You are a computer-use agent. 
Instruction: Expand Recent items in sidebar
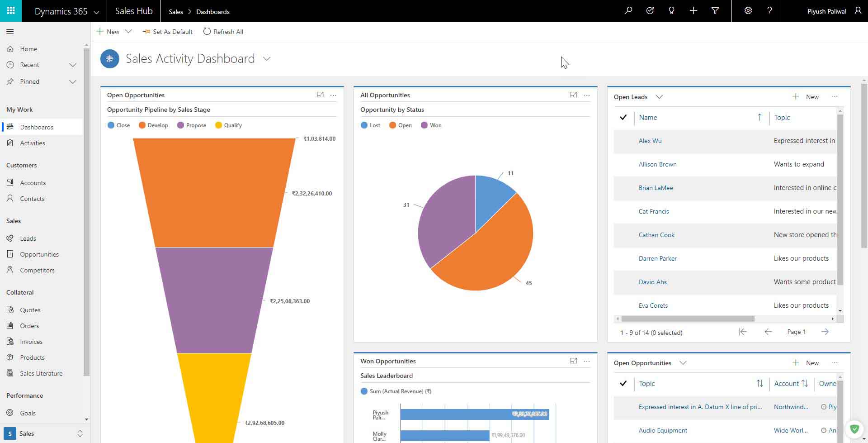72,65
